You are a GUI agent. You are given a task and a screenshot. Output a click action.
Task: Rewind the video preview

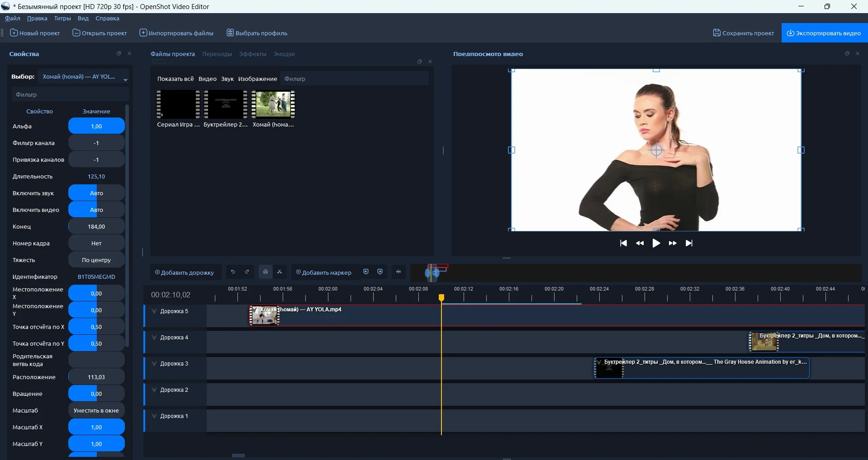pos(640,243)
